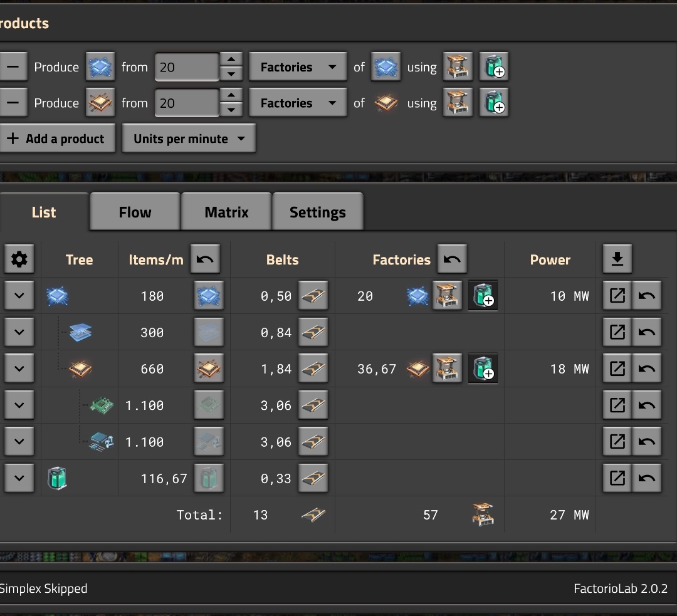The height and width of the screenshot is (616, 677).
Task: Open the Matrix tab
Action: [x=226, y=212]
